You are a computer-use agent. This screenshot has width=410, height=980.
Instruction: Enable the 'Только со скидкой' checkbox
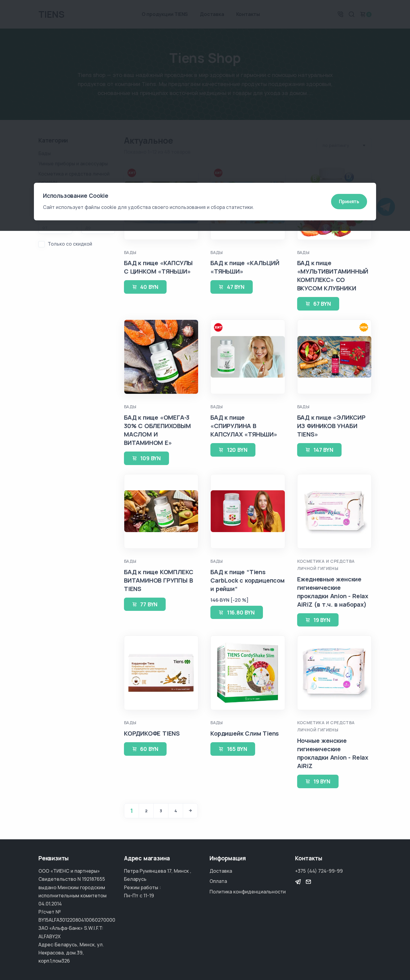[42, 244]
